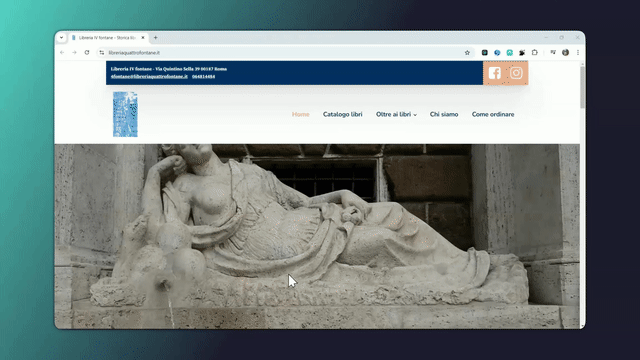Viewport: 640px width, 360px height.
Task: Open the blue circular extension icon
Action: point(497,53)
